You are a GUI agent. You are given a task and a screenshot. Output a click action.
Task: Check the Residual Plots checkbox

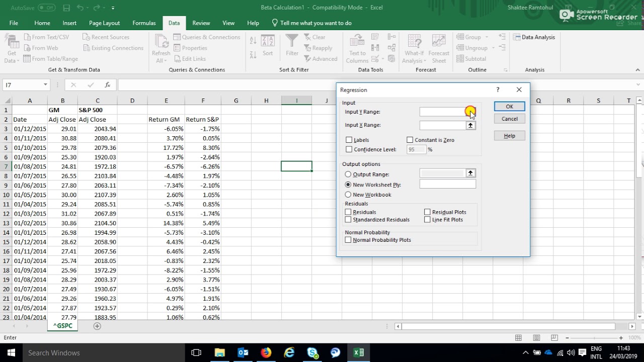point(428,212)
